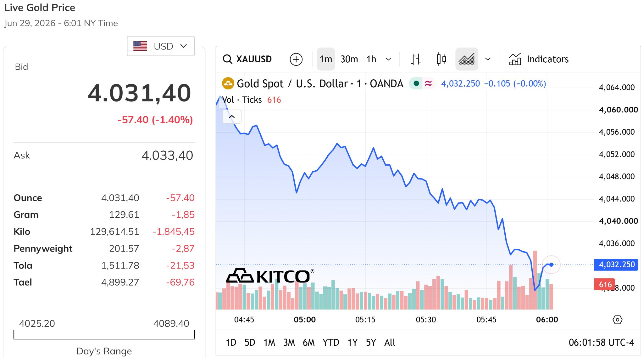Screen dimensions: 644x358
Task: Click the 4,032.250 current price label
Action: (616, 264)
